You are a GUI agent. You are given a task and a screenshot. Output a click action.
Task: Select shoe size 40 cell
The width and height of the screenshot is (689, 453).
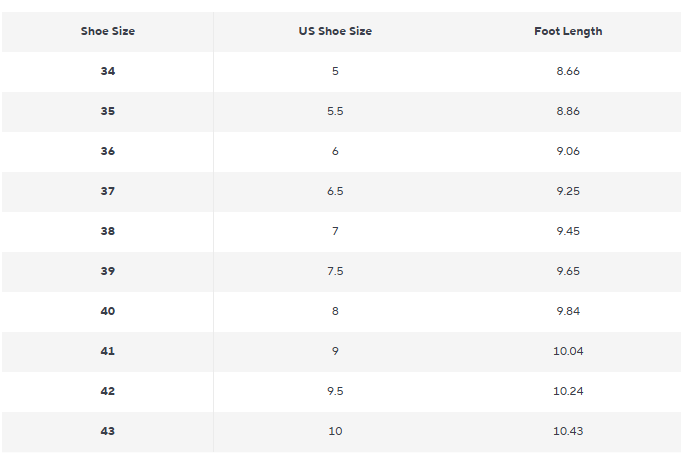click(108, 311)
